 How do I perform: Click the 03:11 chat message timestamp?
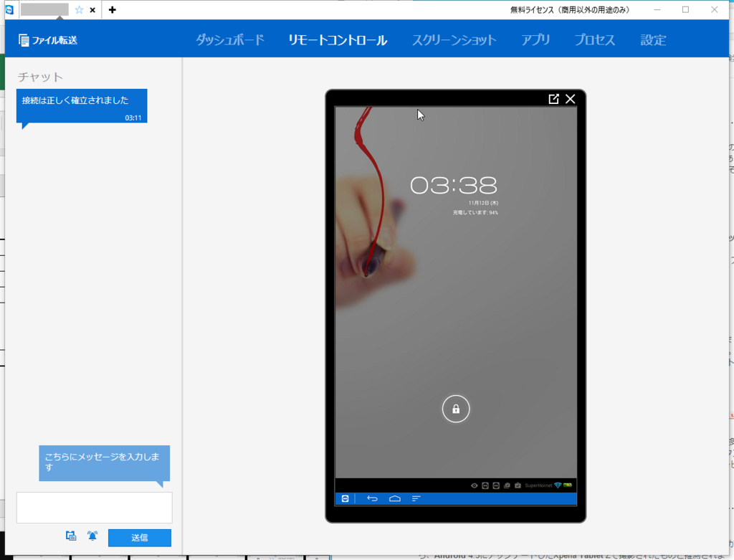click(133, 118)
